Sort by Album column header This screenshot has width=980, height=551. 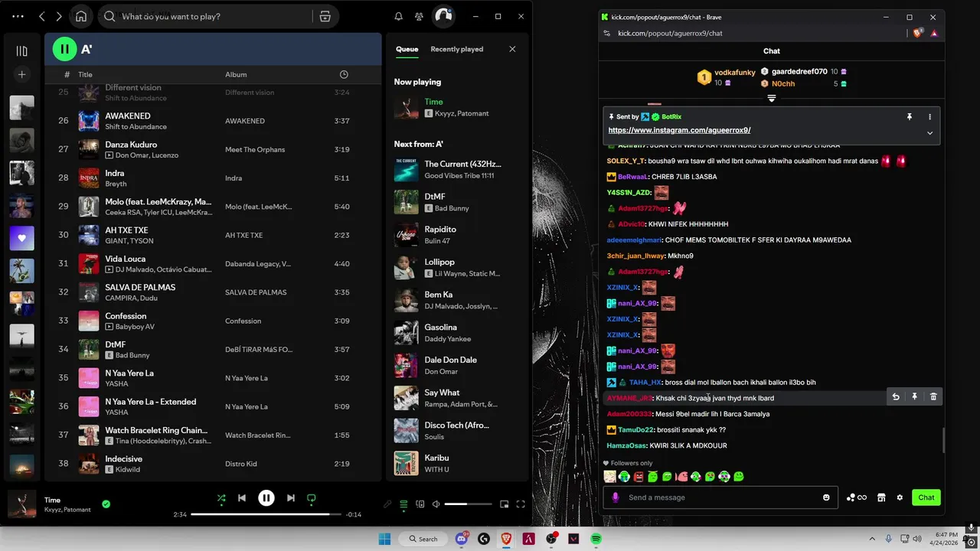point(236,74)
